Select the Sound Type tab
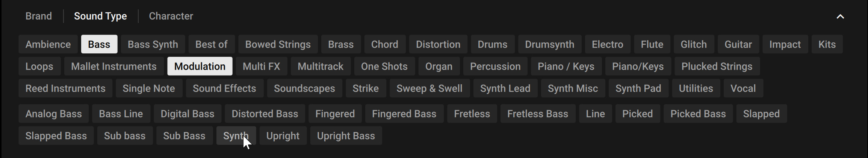The image size is (868, 158). tap(100, 16)
